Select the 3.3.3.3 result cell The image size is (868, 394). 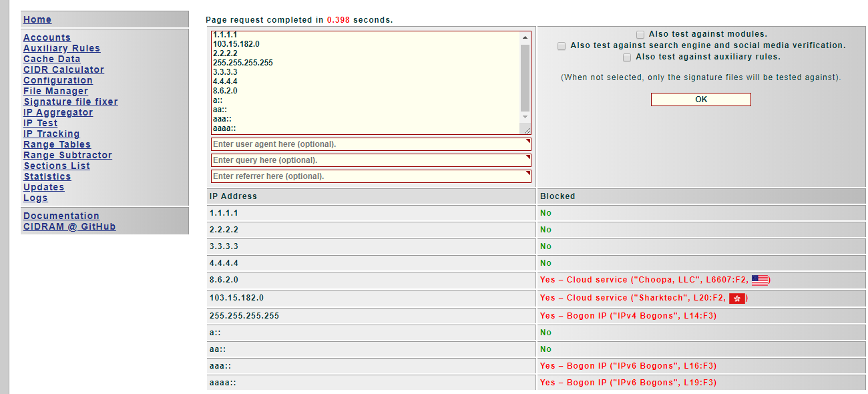point(371,247)
